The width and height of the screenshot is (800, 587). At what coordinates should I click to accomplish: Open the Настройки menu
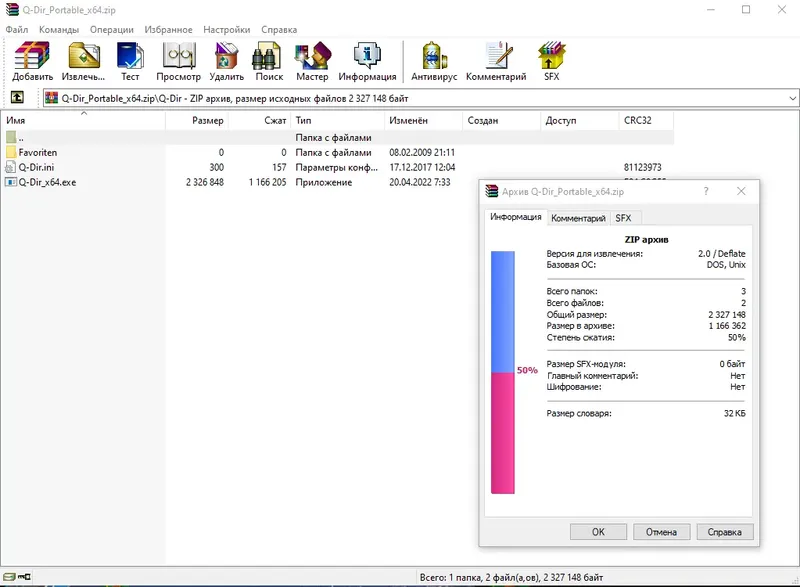[x=227, y=30]
